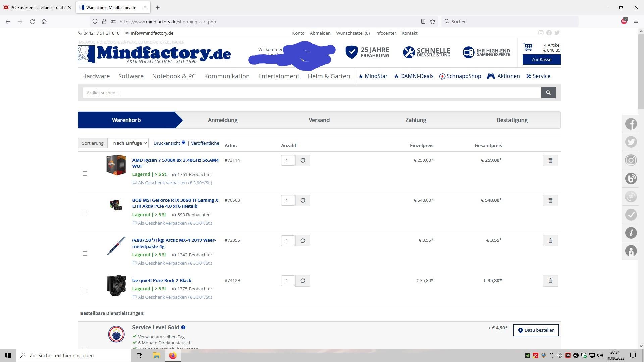Update quantity for Pure Rock 2 Black
Screen dimensions: 644x362
point(303,281)
